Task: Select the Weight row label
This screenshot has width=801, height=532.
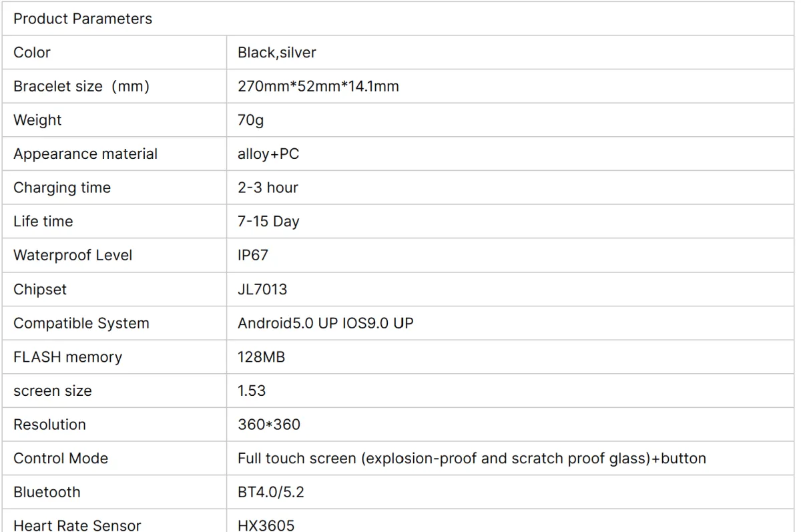Action: coord(37,120)
